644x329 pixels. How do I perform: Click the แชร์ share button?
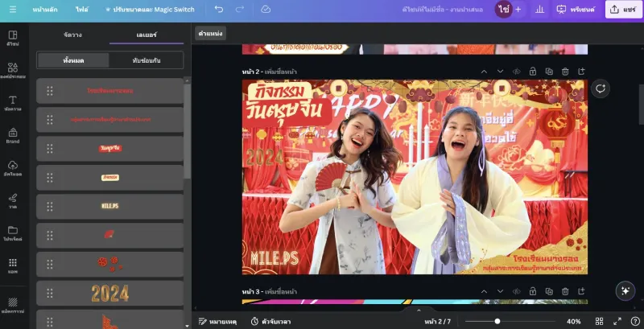[623, 10]
